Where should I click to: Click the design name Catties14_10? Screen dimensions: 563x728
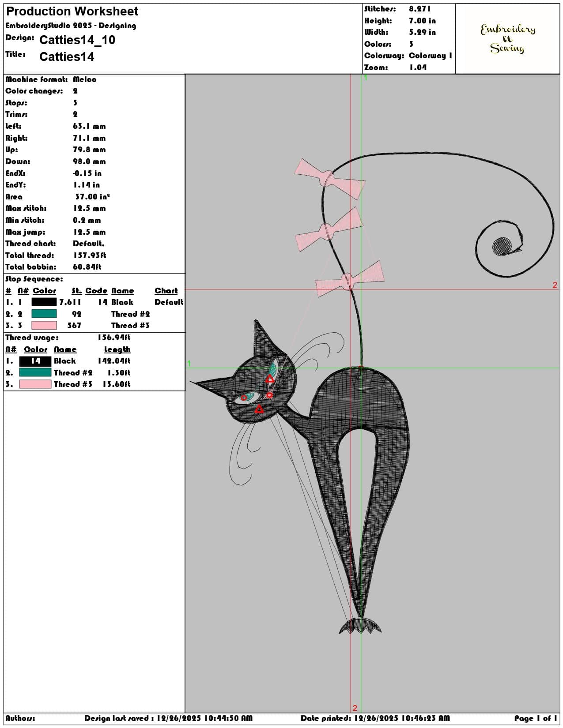[x=77, y=40]
